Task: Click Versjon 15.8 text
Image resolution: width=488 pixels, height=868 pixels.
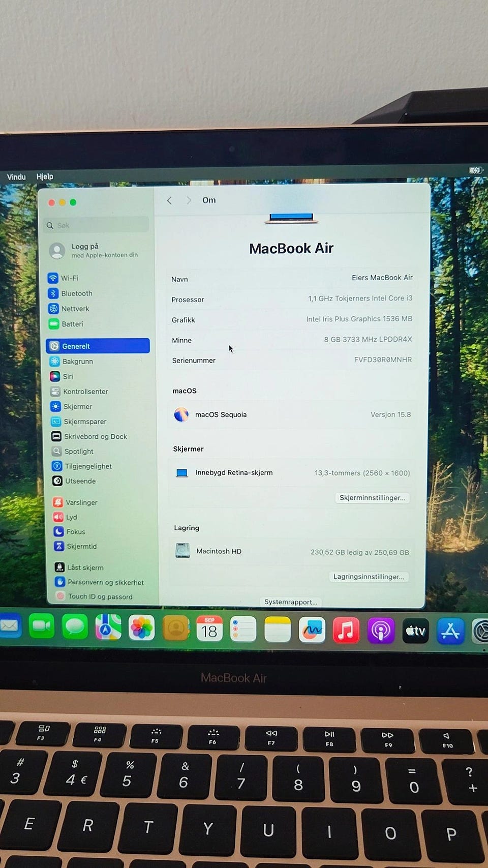Action: 390,414
